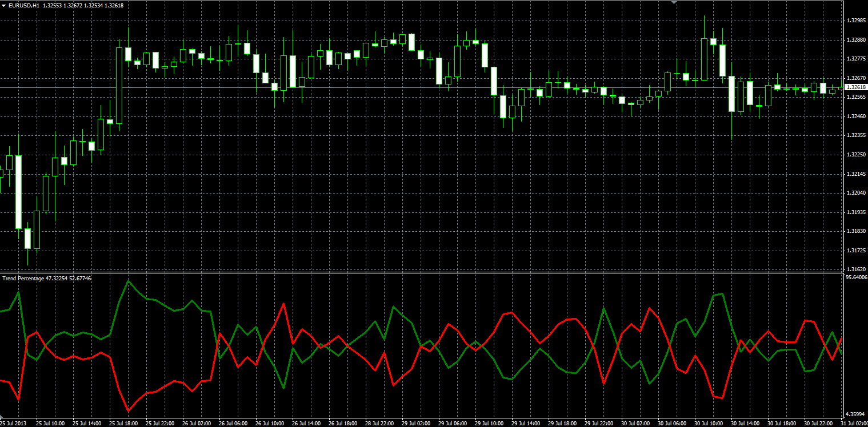Click the 29 Jul 14:00 time label
Image resolution: width=868 pixels, height=427 pixels.
pos(525,424)
